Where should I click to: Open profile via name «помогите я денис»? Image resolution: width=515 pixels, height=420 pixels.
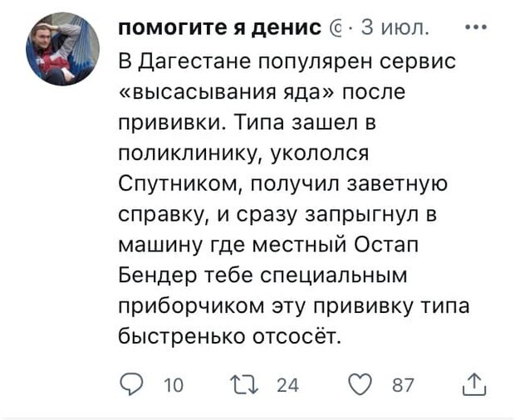coord(220,27)
